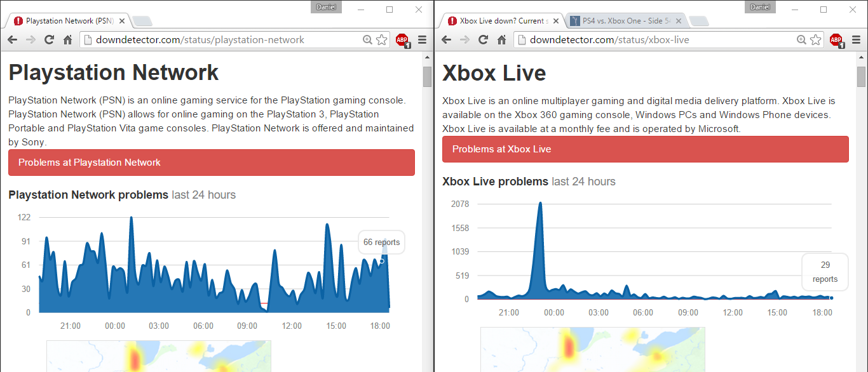The image size is (868, 372).
Task: Click the Playstation Network problems chart title
Action: pos(122,195)
